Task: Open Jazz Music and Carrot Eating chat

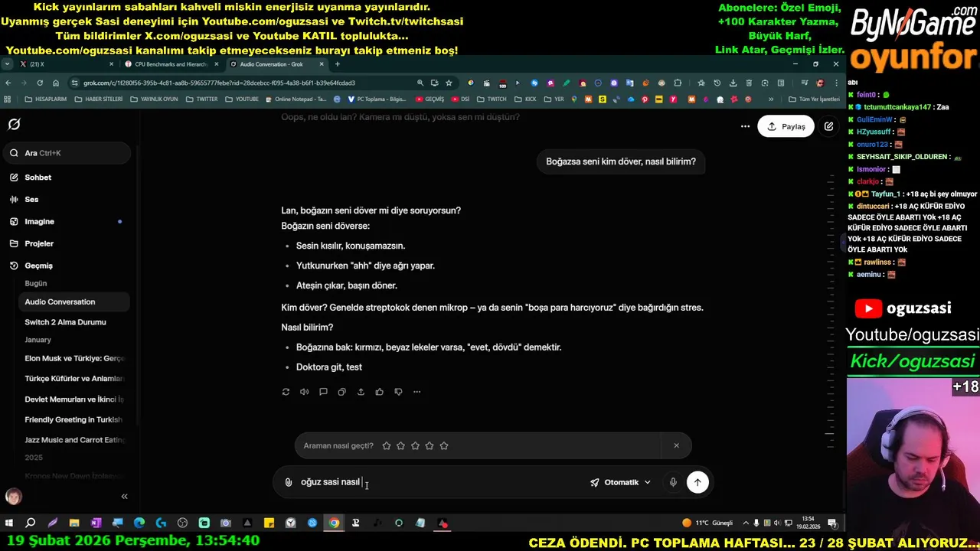Action: point(73,440)
